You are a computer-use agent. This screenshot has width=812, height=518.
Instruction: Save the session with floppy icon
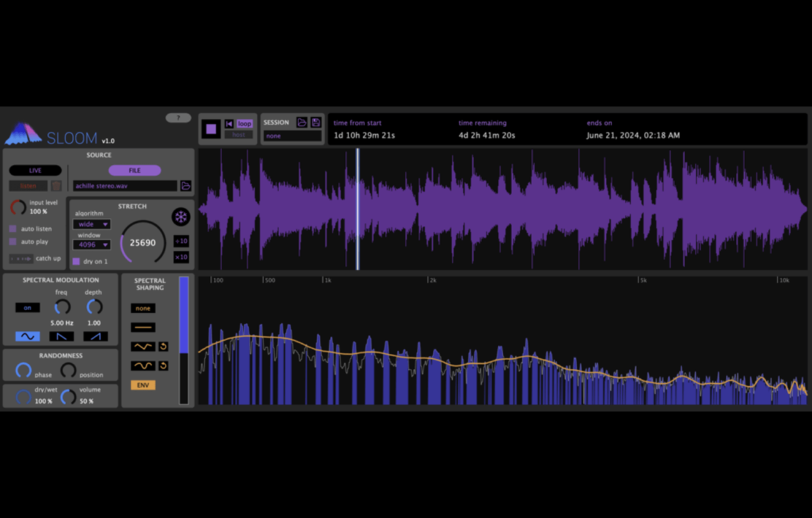(x=315, y=122)
